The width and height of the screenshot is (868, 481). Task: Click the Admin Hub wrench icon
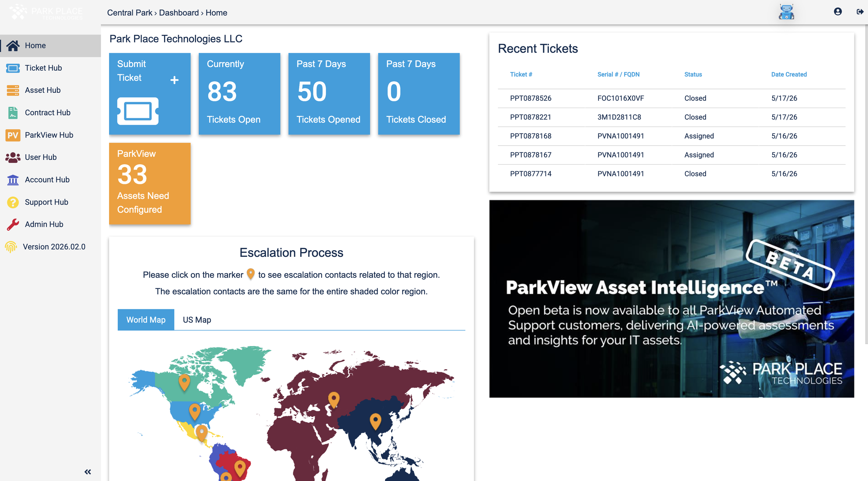click(13, 225)
